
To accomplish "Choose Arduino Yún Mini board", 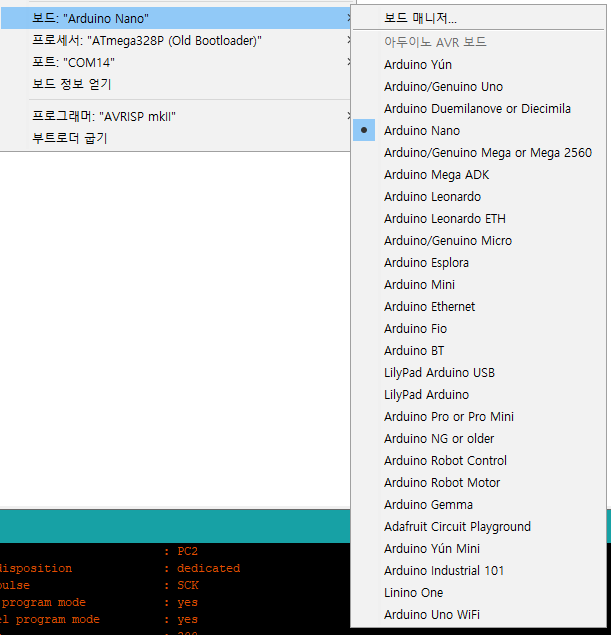I will pyautogui.click(x=479, y=548).
